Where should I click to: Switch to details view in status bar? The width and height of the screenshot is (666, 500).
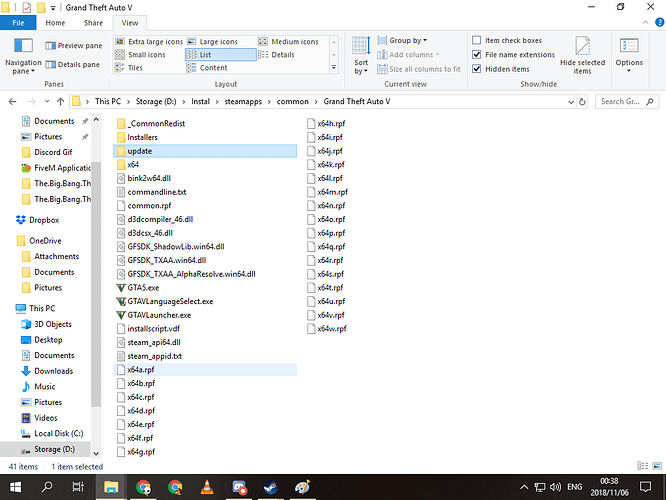click(643, 466)
